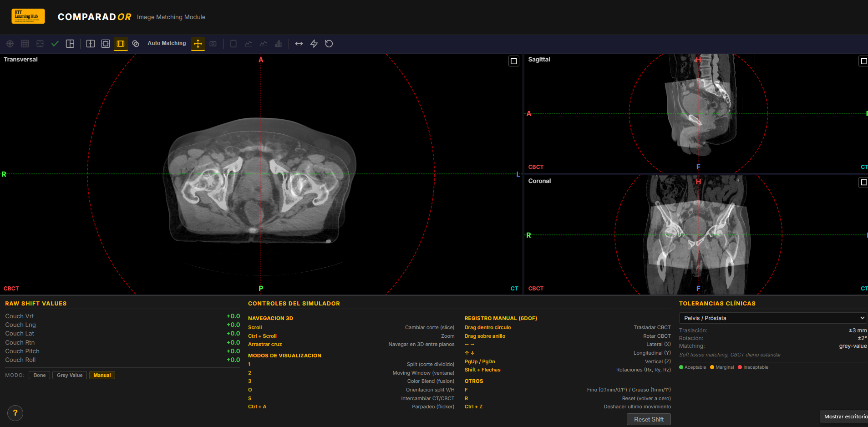Viewport: 868px width, 427px height.
Task: Maximize the Transversal view panel
Action: (x=514, y=61)
